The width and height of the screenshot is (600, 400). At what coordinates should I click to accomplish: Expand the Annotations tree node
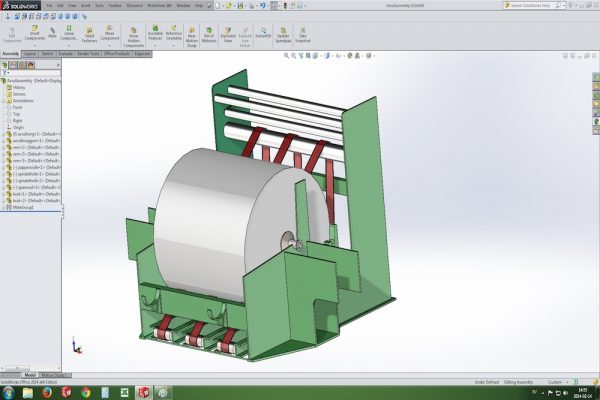pyautogui.click(x=3, y=100)
